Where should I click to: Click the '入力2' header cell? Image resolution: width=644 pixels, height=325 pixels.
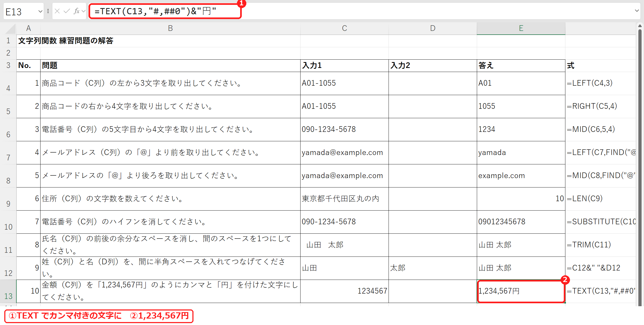[x=433, y=66]
